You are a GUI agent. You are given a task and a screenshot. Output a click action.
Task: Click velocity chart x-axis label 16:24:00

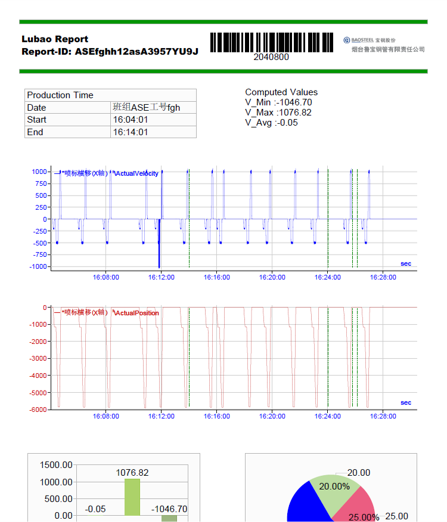point(328,277)
